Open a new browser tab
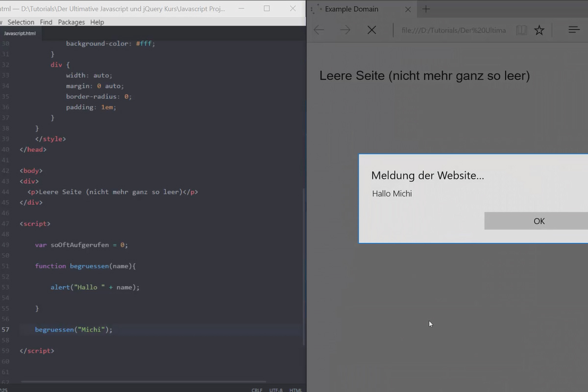 pos(426,9)
